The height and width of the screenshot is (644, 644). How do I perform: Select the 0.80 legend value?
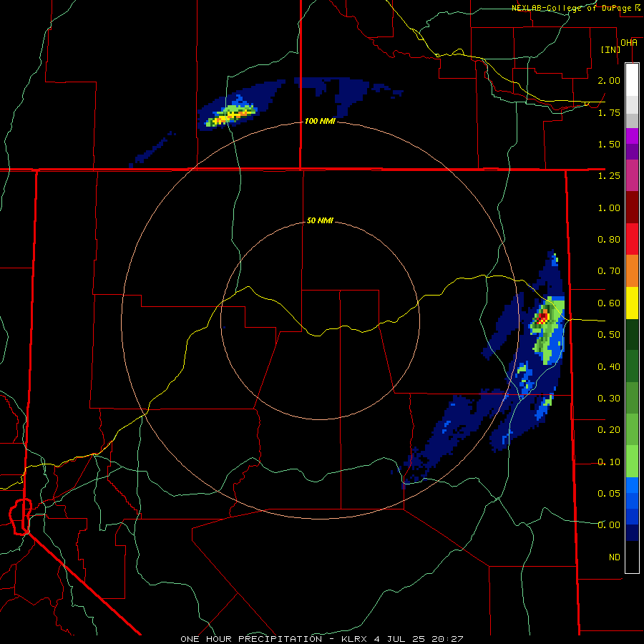click(x=609, y=240)
